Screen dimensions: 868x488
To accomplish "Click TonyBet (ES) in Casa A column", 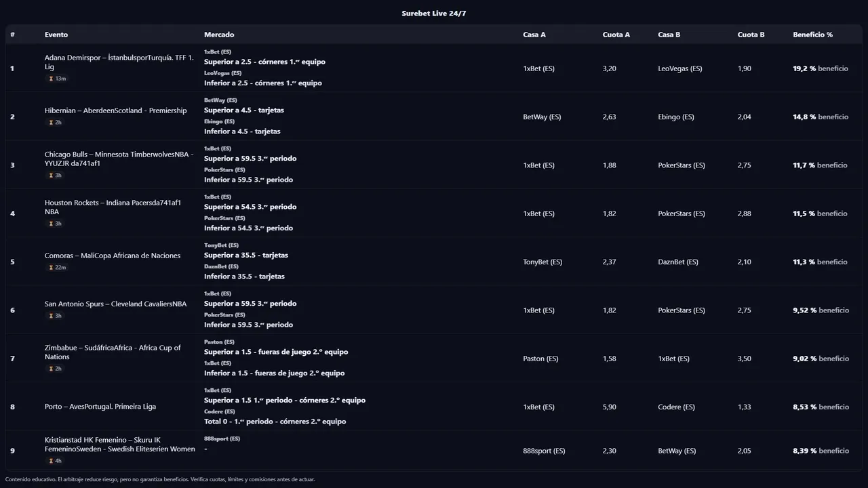I will (x=542, y=262).
